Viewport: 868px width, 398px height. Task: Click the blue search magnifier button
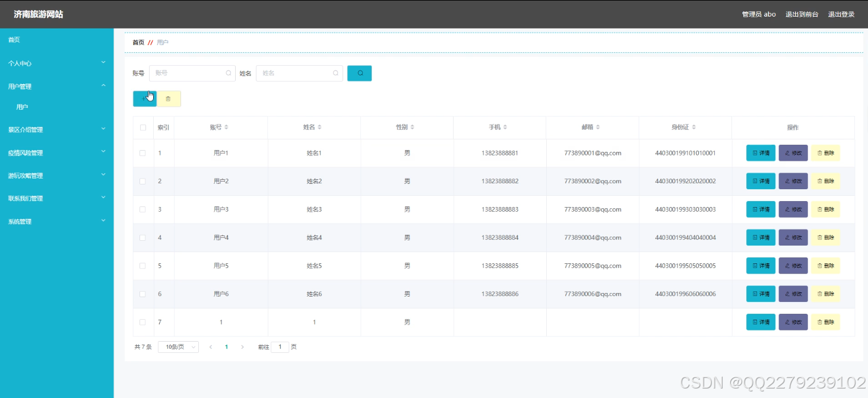359,73
